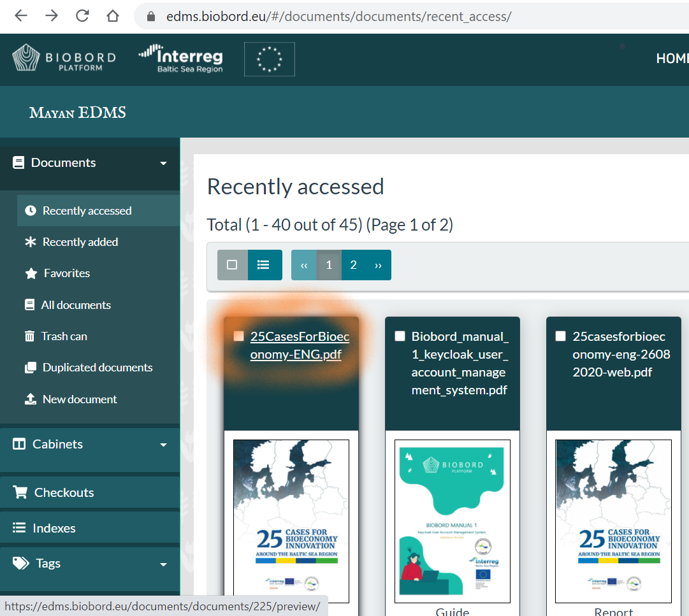Reload the page with refresh icon
The width and height of the screenshot is (689, 616).
point(82,16)
